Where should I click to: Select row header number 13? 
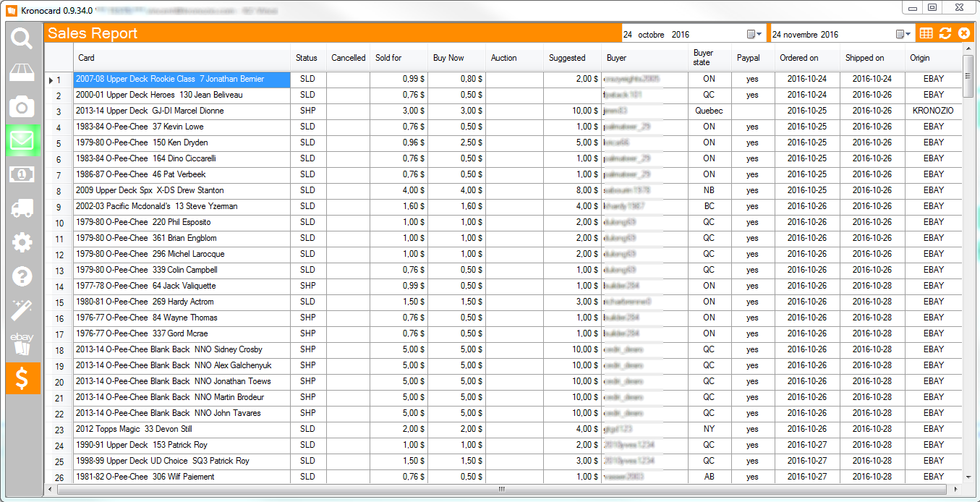pyautogui.click(x=59, y=271)
